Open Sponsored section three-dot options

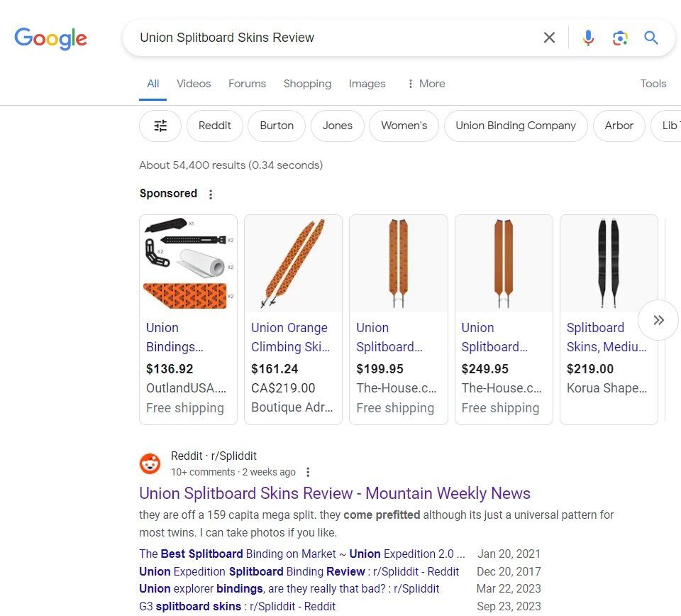click(210, 194)
